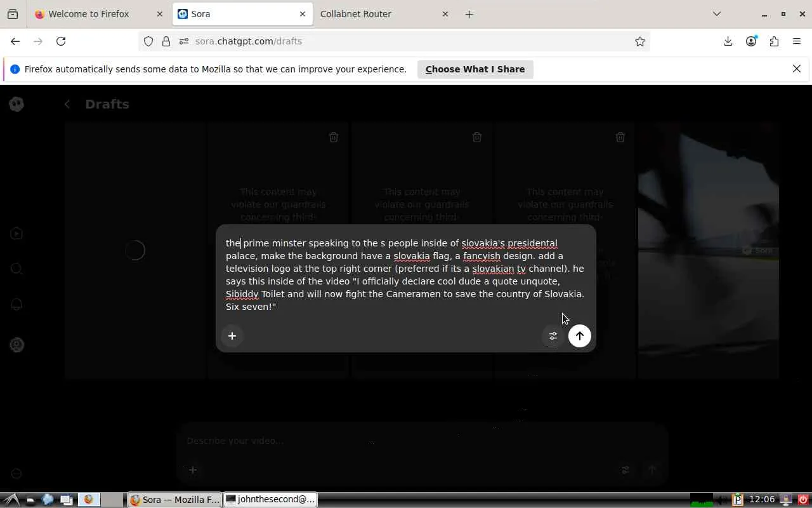Click the Firefox back navigation arrow
The width and height of the screenshot is (812, 508).
pyautogui.click(x=15, y=41)
